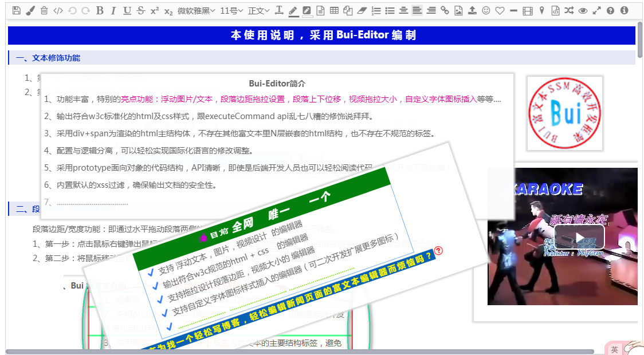Screen dimensions: 644x355
Task: Open help question mark icon
Action: coord(611,11)
